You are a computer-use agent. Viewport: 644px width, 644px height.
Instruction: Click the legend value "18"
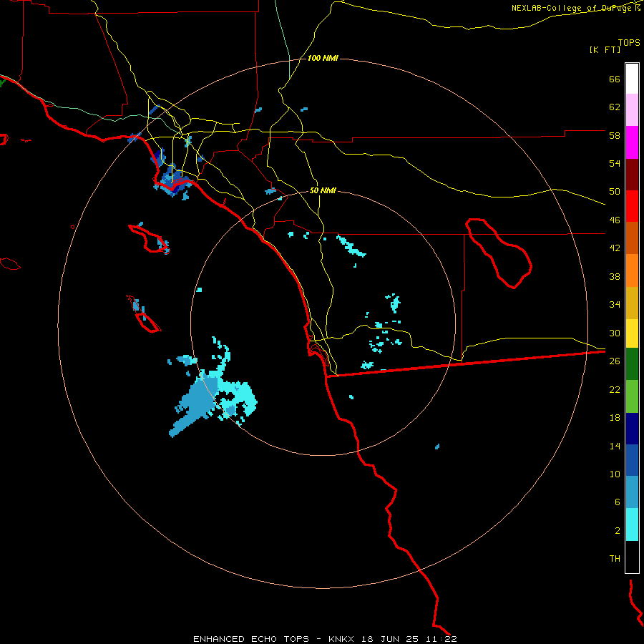[x=615, y=418]
